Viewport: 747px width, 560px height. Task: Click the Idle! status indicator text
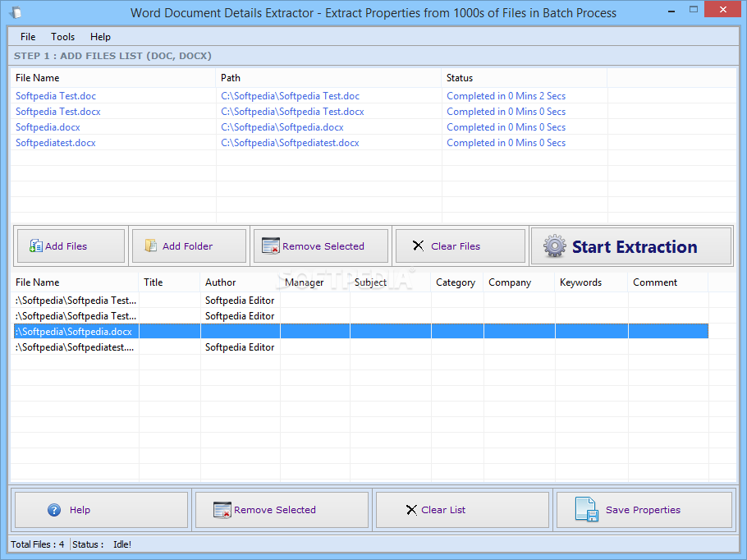point(122,544)
